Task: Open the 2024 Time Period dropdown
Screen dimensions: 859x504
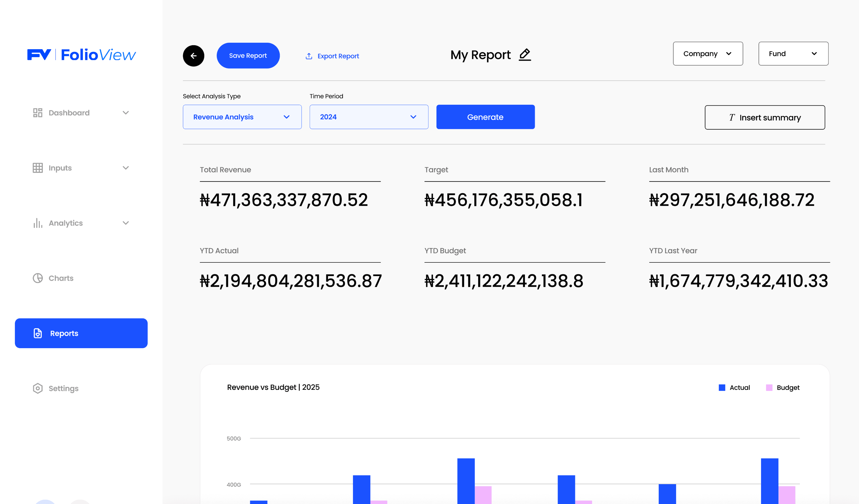Action: [369, 117]
